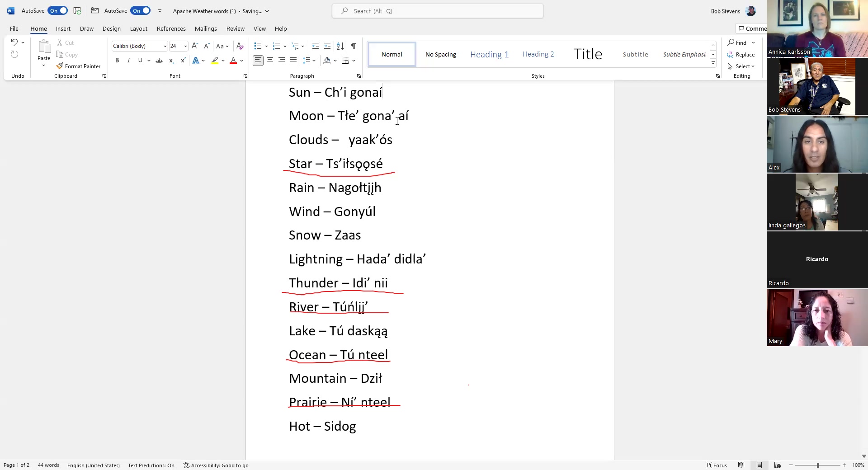Image resolution: width=868 pixels, height=470 pixels.
Task: Click the Undo arrow icon
Action: click(14, 42)
